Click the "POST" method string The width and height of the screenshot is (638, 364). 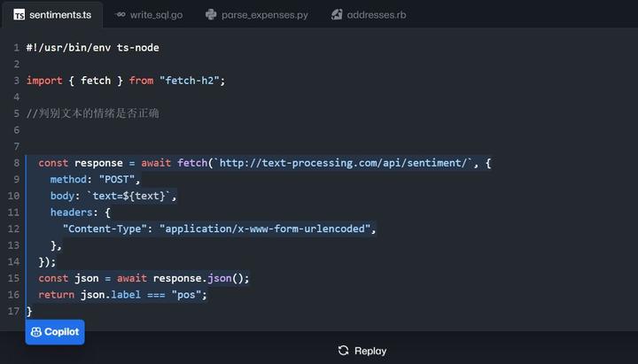(x=120, y=180)
